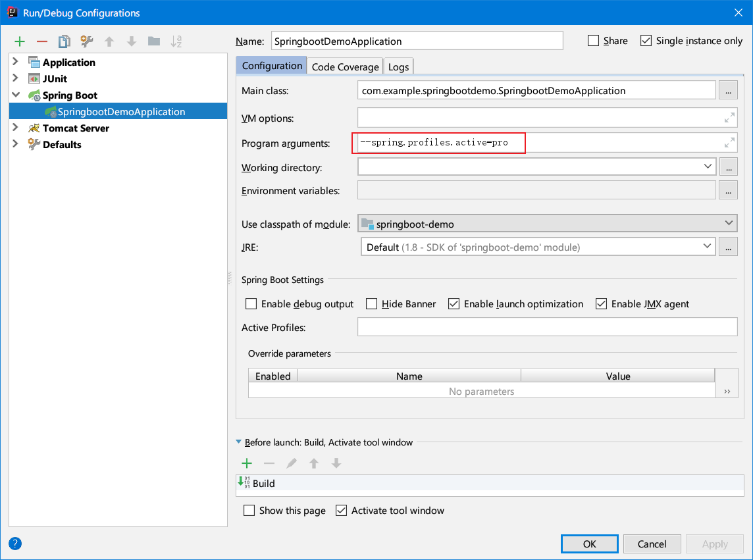
Task: Toggle Activate tool window checkbox
Action: [x=341, y=511]
